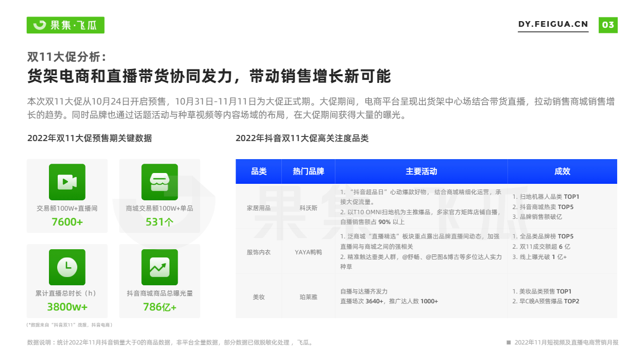The width and height of the screenshot is (644, 362).
Task: Select the 品类 table header
Action: [259, 171]
